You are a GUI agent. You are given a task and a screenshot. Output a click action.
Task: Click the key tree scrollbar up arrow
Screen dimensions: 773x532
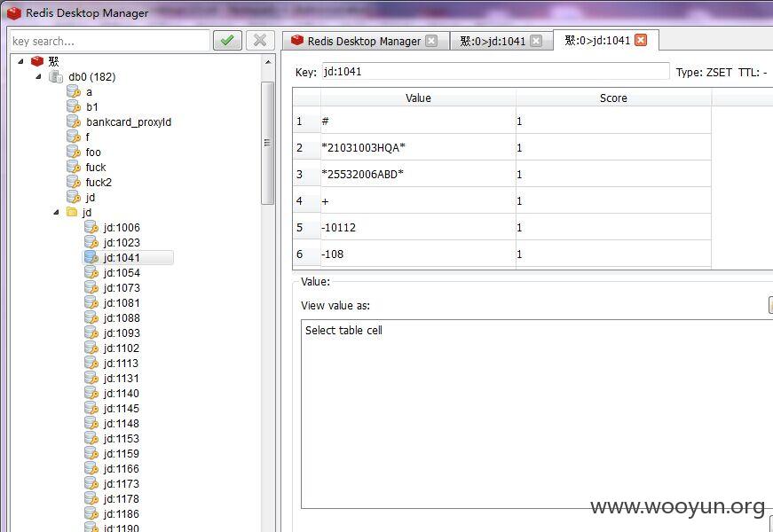pos(268,62)
